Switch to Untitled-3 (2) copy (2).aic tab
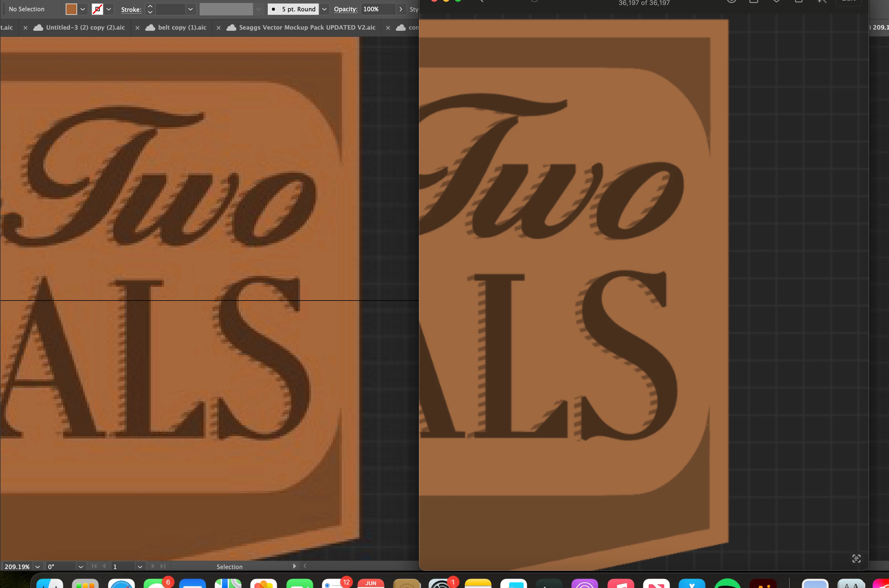The height and width of the screenshot is (588, 889). [x=85, y=27]
